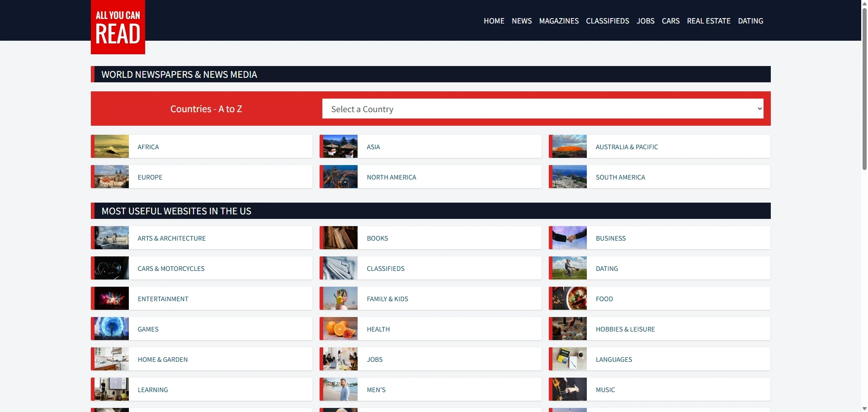Click the Men's beach man thumbnail
This screenshot has height=412, width=868.
pos(340,389)
